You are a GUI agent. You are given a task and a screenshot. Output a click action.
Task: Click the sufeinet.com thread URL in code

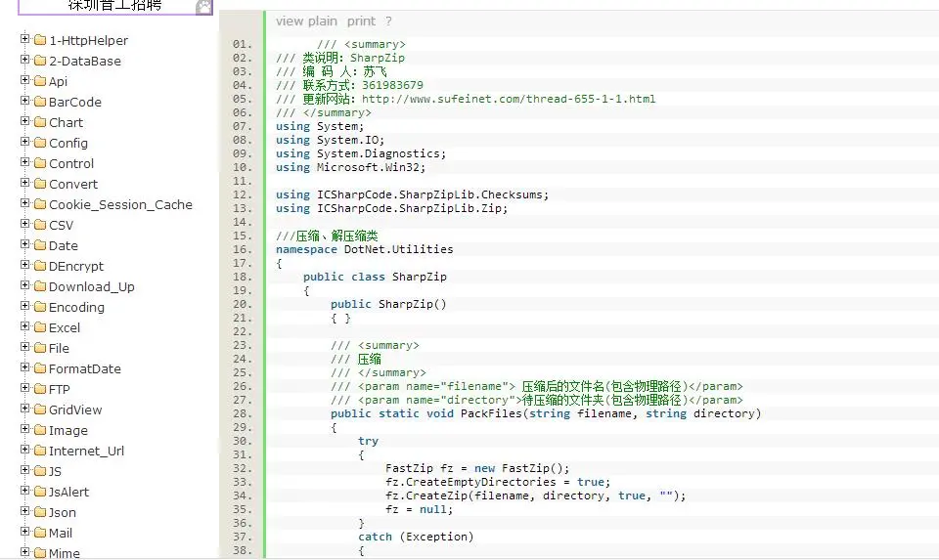click(509, 99)
